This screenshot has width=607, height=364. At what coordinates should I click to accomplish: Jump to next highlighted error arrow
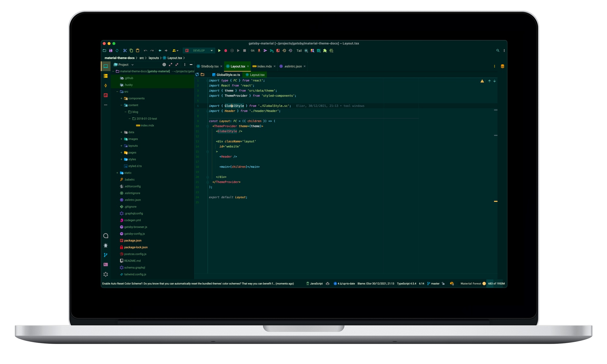coord(495,81)
